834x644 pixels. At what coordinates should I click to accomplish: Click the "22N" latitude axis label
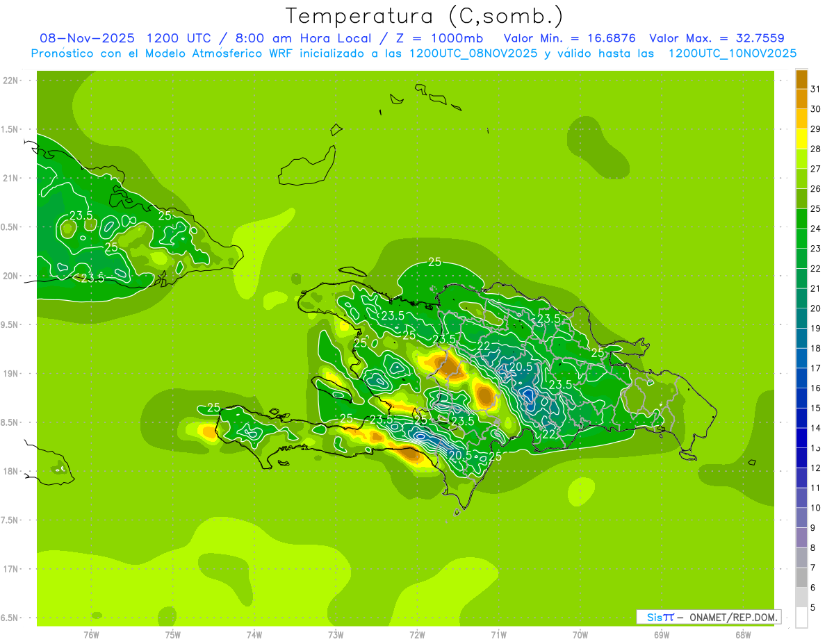10,81
